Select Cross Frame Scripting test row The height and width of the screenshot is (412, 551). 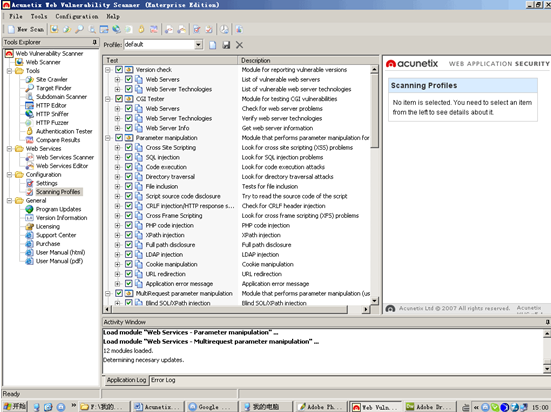(174, 216)
